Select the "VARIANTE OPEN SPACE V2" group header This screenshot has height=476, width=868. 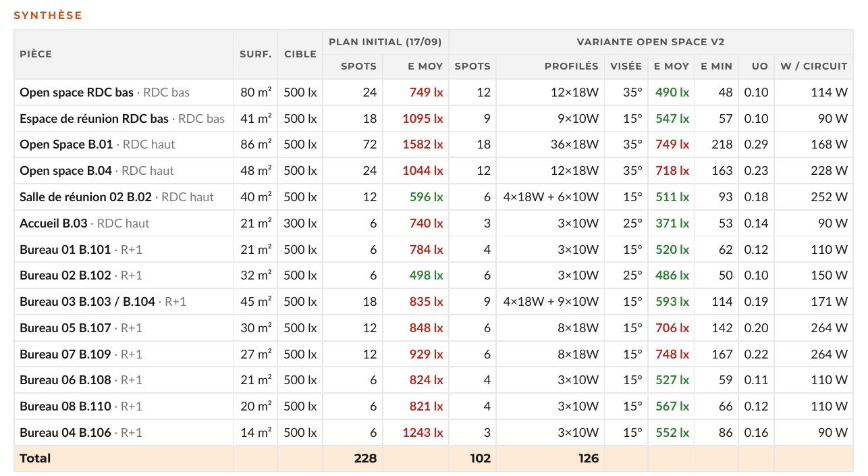pyautogui.click(x=651, y=42)
